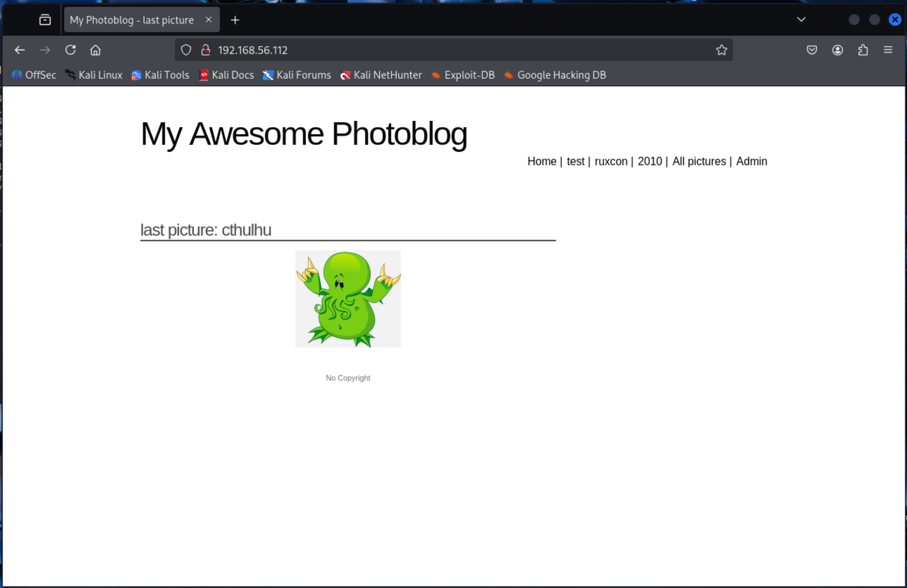The width and height of the screenshot is (907, 588).
Task: Click the browser back arrow
Action: 20,50
